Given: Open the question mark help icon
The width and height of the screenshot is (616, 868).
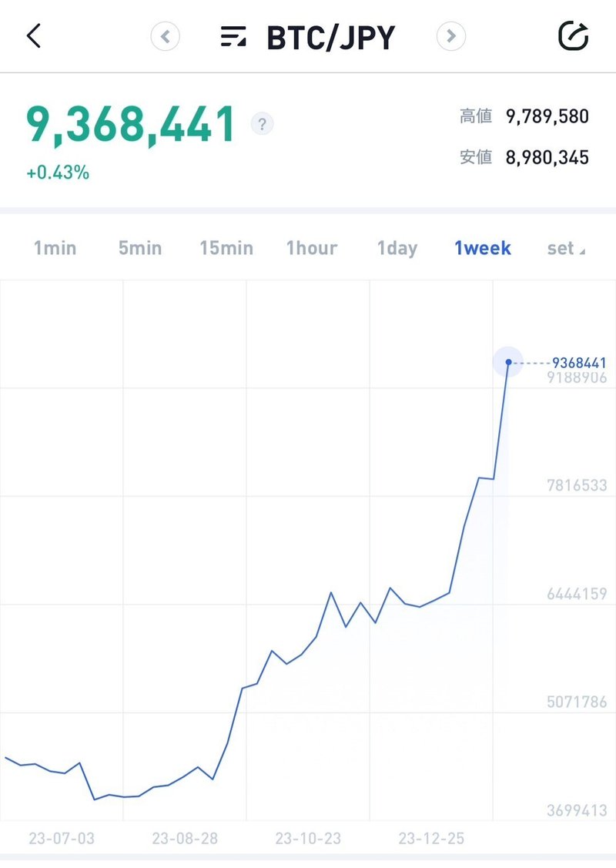Looking at the screenshot, I should click(263, 123).
